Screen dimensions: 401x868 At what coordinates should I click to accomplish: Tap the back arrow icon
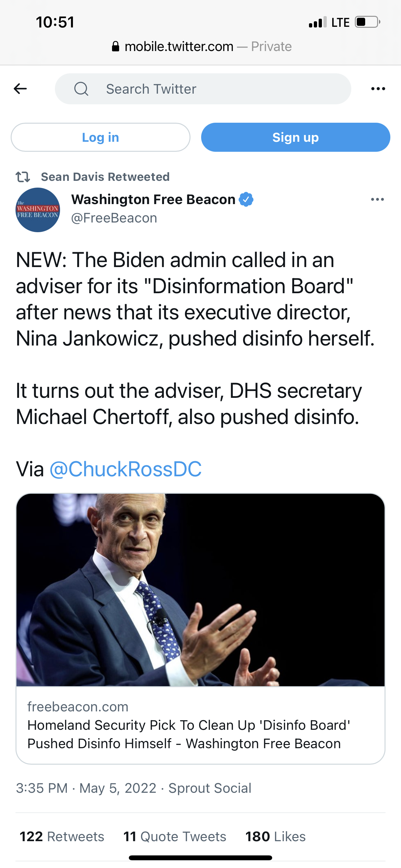20,89
